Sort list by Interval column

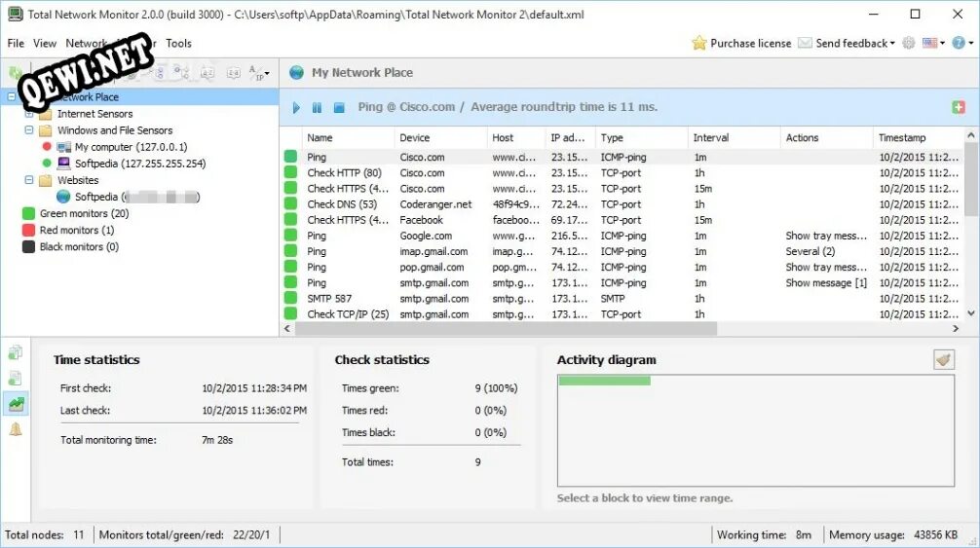click(x=734, y=137)
